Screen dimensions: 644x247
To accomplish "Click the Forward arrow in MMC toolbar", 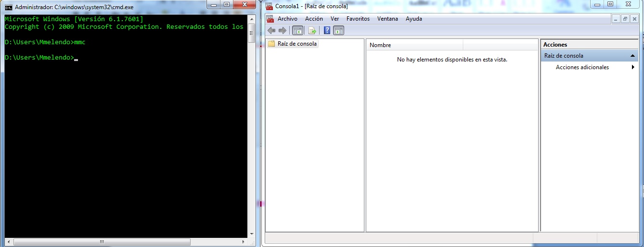I will (283, 31).
